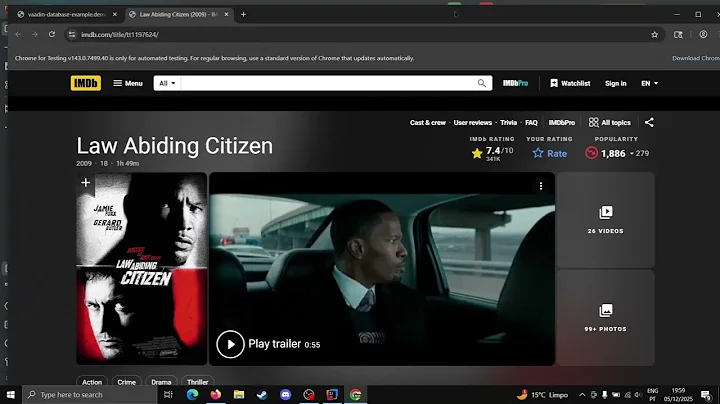Go back in browser history
Image resolution: width=720 pixels, height=404 pixels.
click(18, 34)
